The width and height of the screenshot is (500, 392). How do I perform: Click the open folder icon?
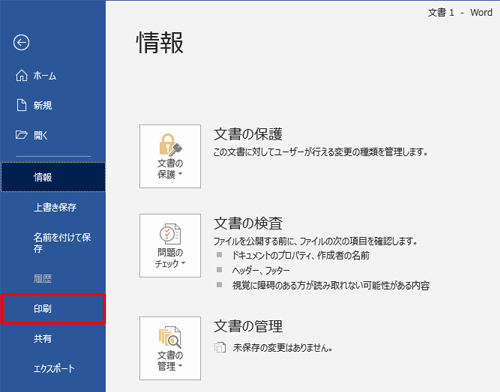[x=21, y=135]
